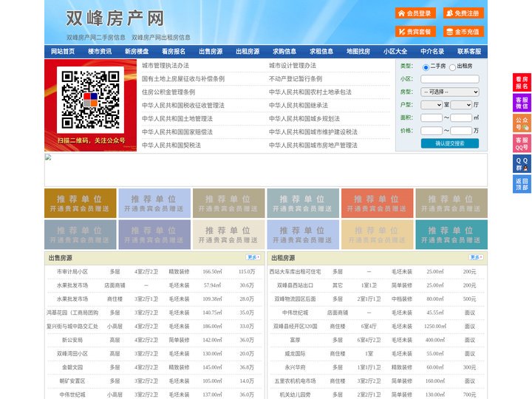Open the 城市管理执法办法 link
Image resolution: width=532 pixels, height=399 pixels.
(166, 66)
